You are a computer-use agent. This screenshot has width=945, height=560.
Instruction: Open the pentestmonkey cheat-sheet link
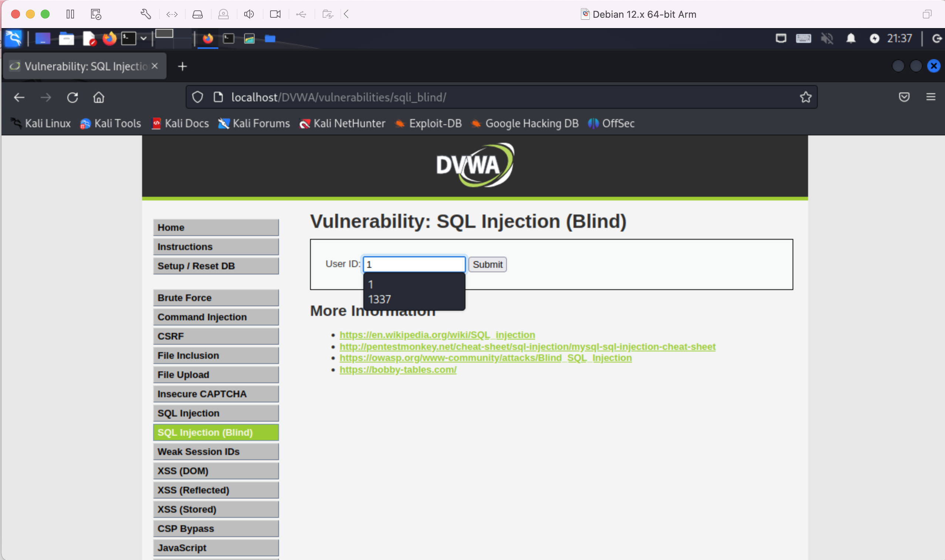pyautogui.click(x=527, y=347)
